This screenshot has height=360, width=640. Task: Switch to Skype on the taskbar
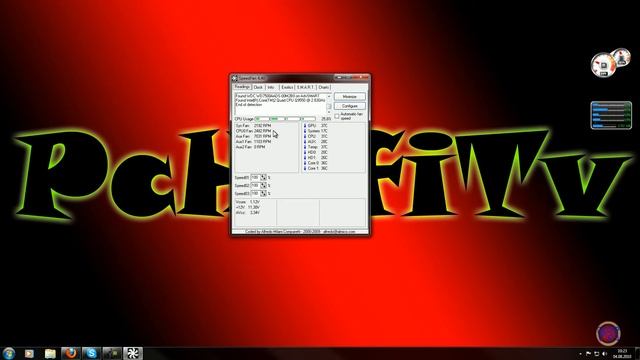91,353
